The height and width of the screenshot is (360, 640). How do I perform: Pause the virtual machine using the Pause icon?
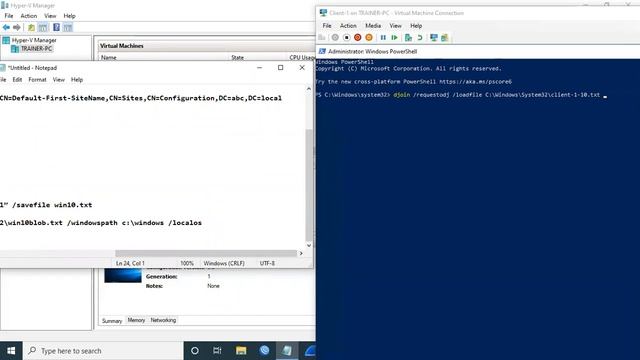click(x=383, y=38)
